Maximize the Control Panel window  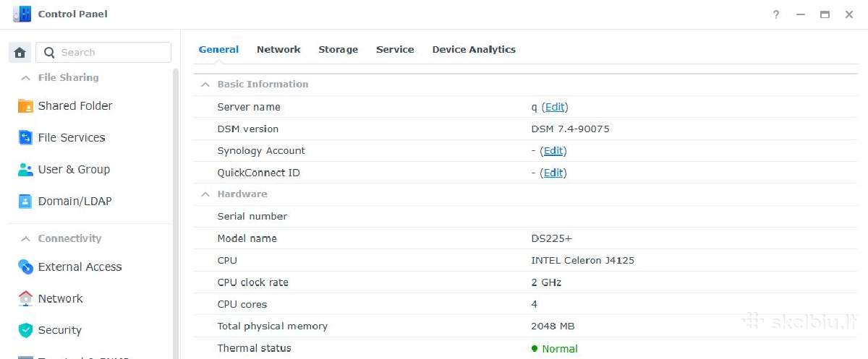825,14
